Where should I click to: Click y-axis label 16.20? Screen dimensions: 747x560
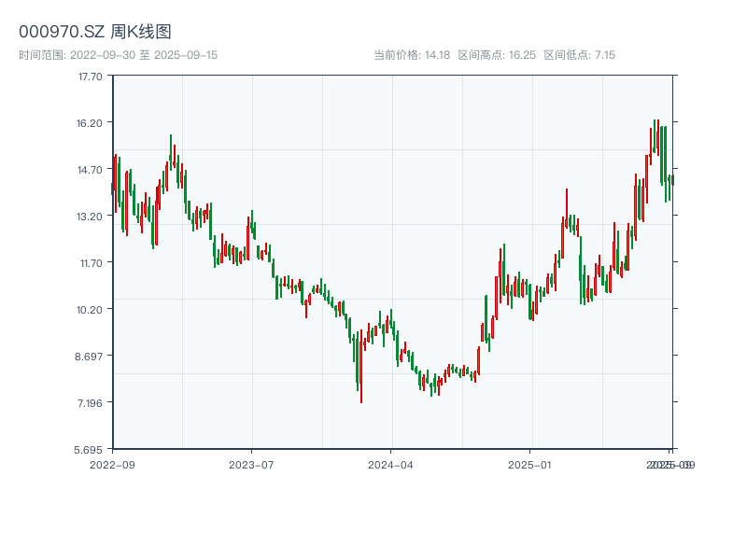coord(90,123)
